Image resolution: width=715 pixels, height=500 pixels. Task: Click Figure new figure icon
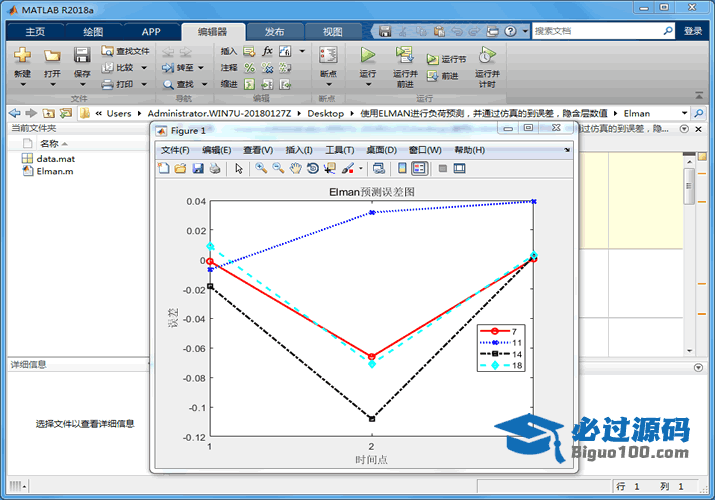[x=164, y=169]
